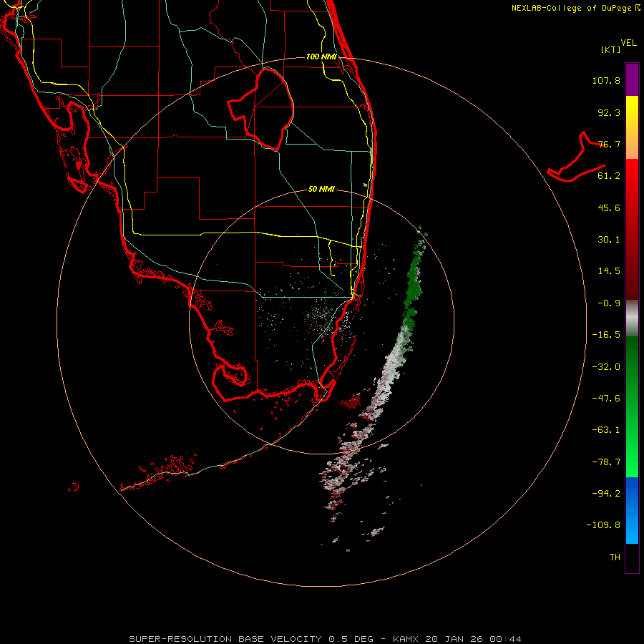The height and width of the screenshot is (644, 644).
Task: Click the dark red velocity patch offshore
Action: [x=351, y=401]
